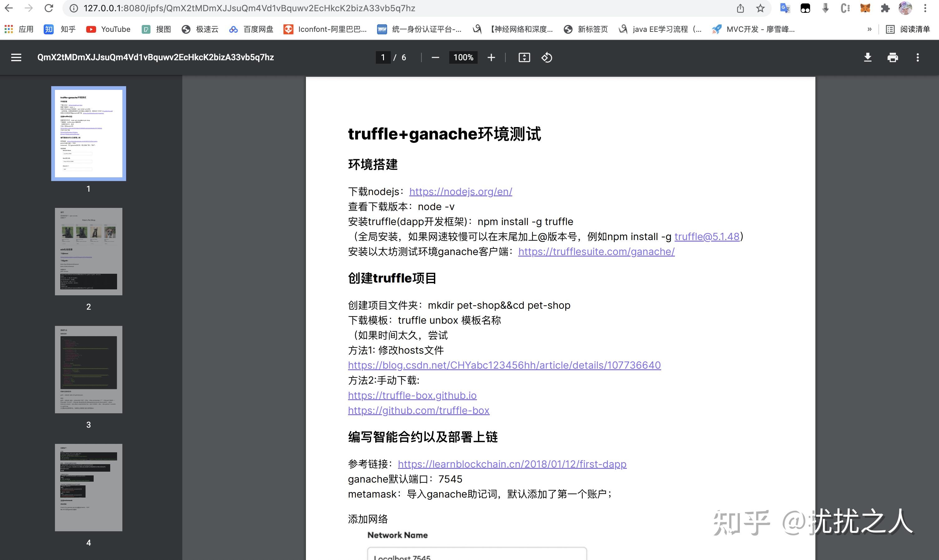This screenshot has height=560, width=939.
Task: Open the 知乎 bookmark
Action: pyautogui.click(x=60, y=29)
